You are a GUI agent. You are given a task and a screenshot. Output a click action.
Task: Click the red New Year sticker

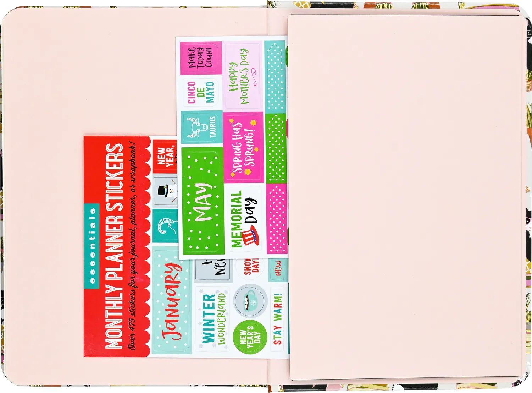tap(165, 156)
